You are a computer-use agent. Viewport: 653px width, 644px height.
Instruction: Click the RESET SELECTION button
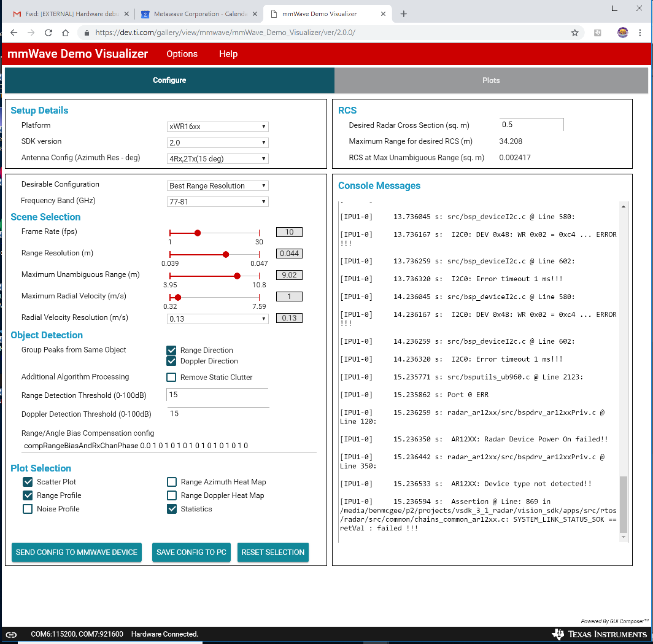coord(272,553)
